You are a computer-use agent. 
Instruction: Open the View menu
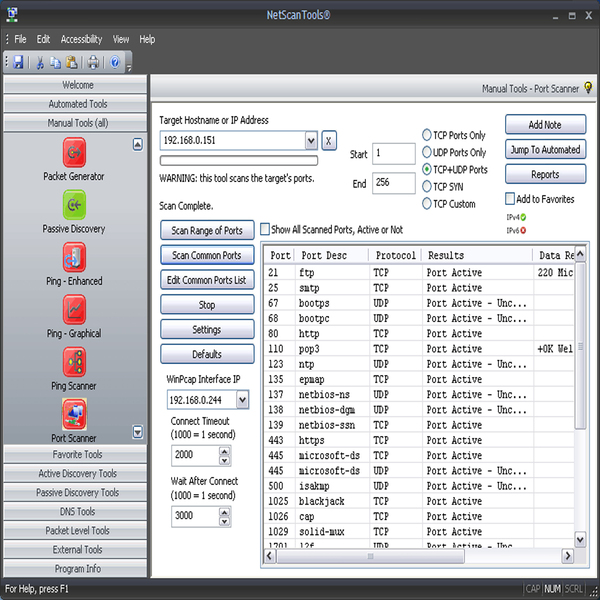tap(121, 39)
